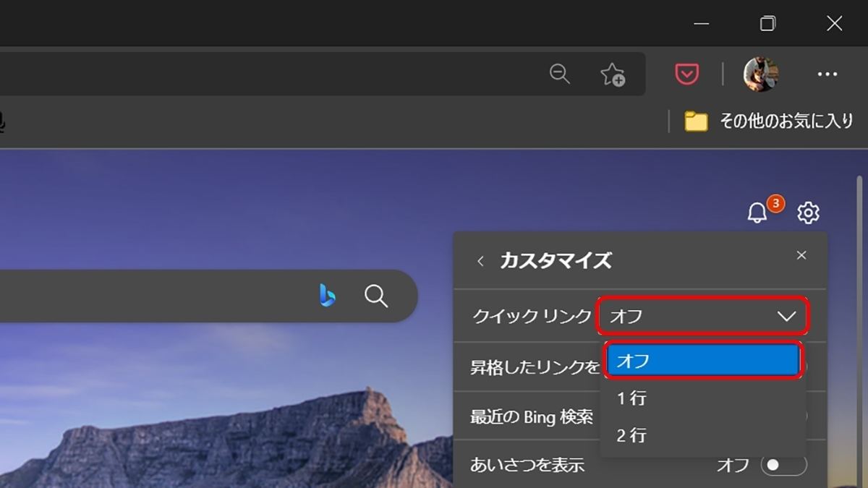The width and height of the screenshot is (868, 488).
Task: Select the 1 行 option
Action: coord(703,398)
